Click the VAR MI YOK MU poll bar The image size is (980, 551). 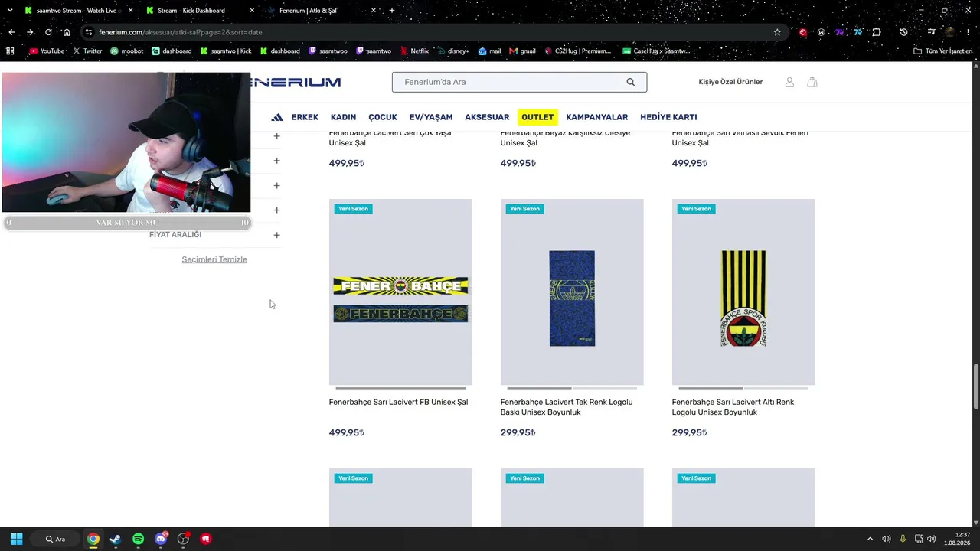pos(126,223)
